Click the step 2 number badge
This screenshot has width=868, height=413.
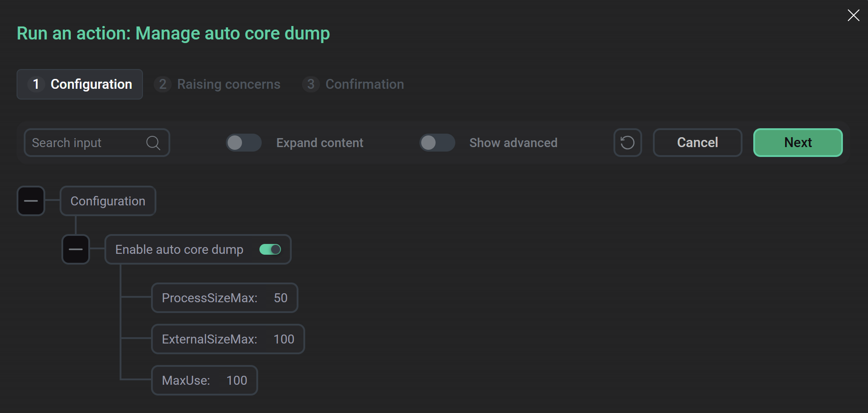coord(162,84)
